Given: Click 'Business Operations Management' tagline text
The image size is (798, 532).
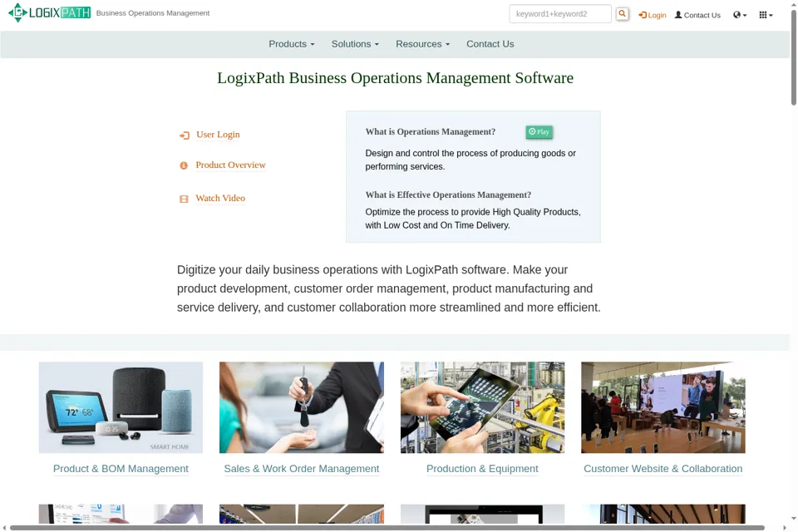Looking at the screenshot, I should point(153,13).
